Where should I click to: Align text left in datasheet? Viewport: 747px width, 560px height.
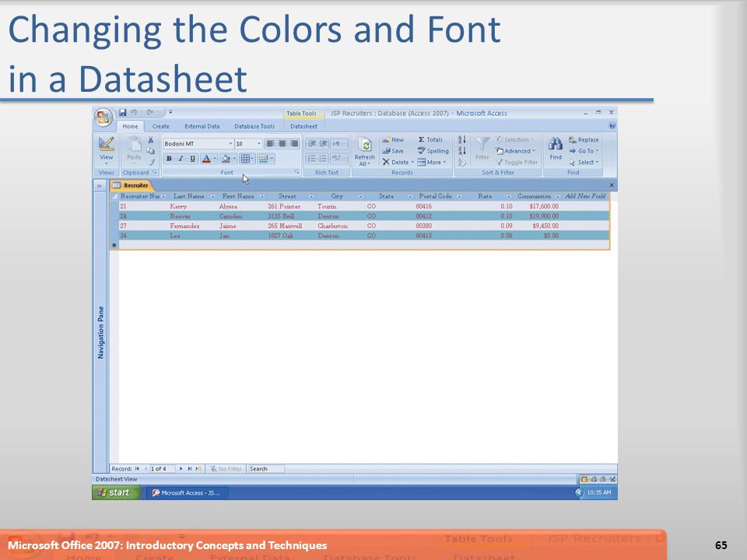pos(271,143)
